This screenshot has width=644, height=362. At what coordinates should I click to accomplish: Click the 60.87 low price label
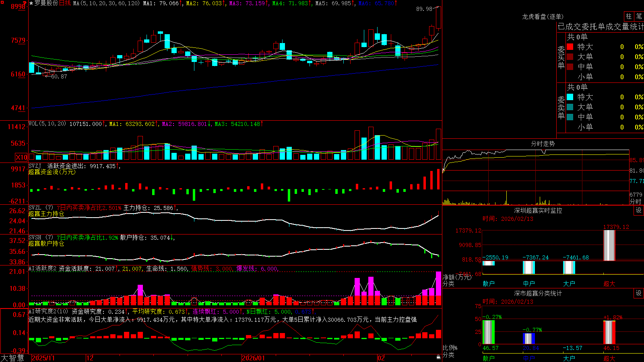pos(59,76)
